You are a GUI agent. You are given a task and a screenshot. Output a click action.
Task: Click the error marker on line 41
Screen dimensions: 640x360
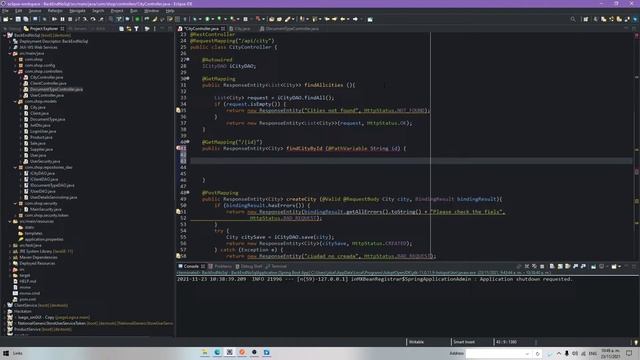point(178,148)
